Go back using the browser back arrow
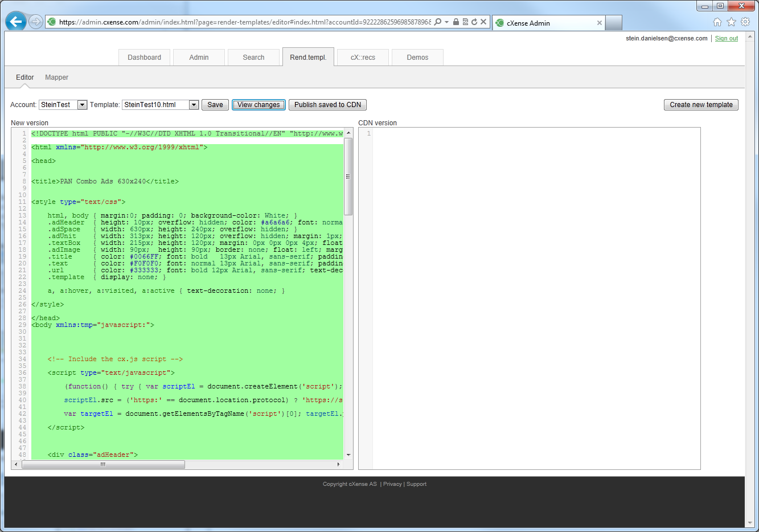759x532 pixels. pyautogui.click(x=16, y=22)
